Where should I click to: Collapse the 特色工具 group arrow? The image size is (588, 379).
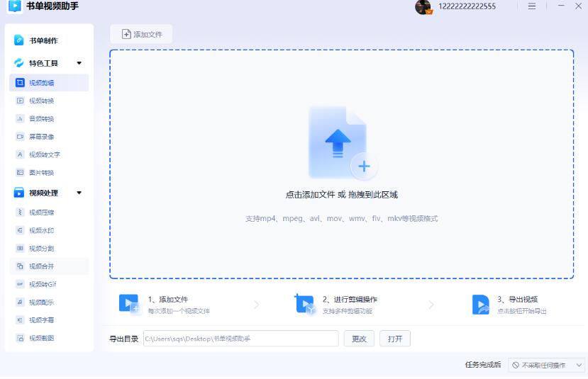click(79, 63)
